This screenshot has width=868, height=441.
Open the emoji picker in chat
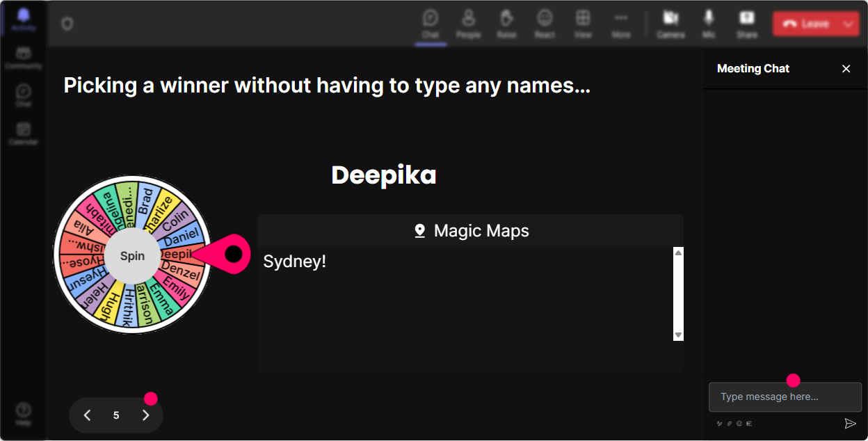pyautogui.click(x=739, y=423)
